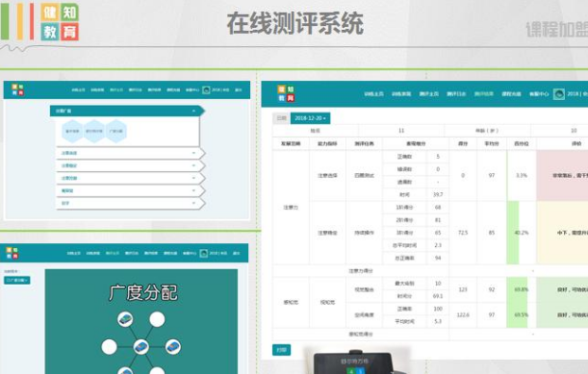Screen dimensions: 588x374
Task: Click the teal 打印 button below the table
Action: click(x=281, y=350)
